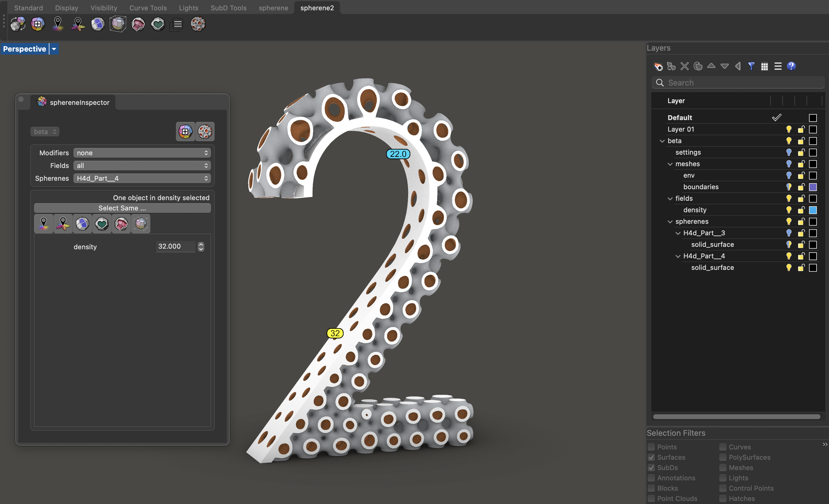
Task: Open the Layers panel help icon
Action: 791,66
